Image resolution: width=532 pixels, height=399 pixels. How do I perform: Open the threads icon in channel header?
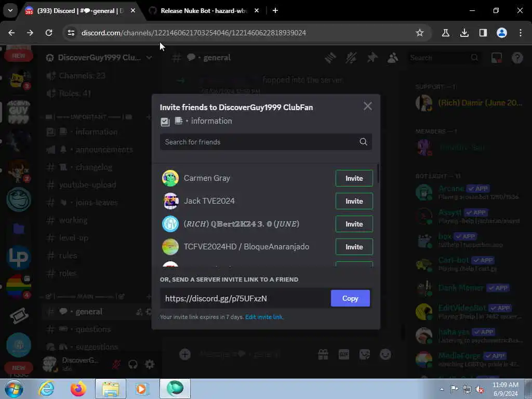click(x=330, y=58)
